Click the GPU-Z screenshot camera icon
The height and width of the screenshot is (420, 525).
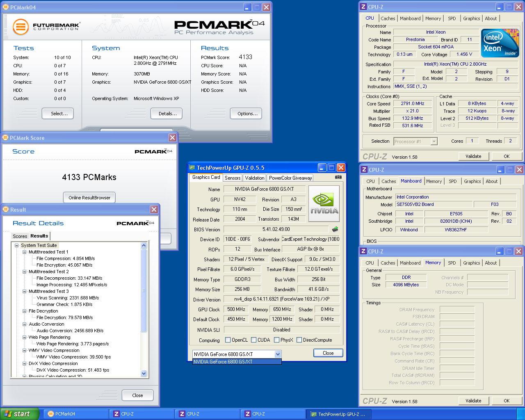point(338,177)
